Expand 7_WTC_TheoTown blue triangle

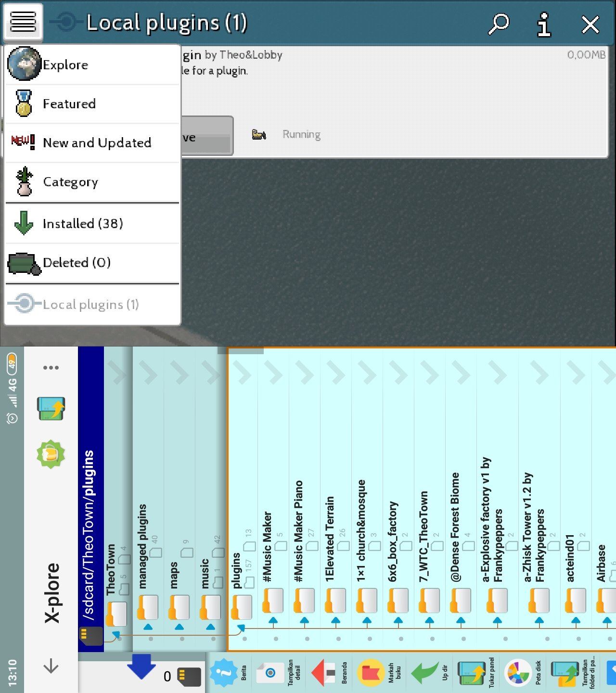coord(430,620)
